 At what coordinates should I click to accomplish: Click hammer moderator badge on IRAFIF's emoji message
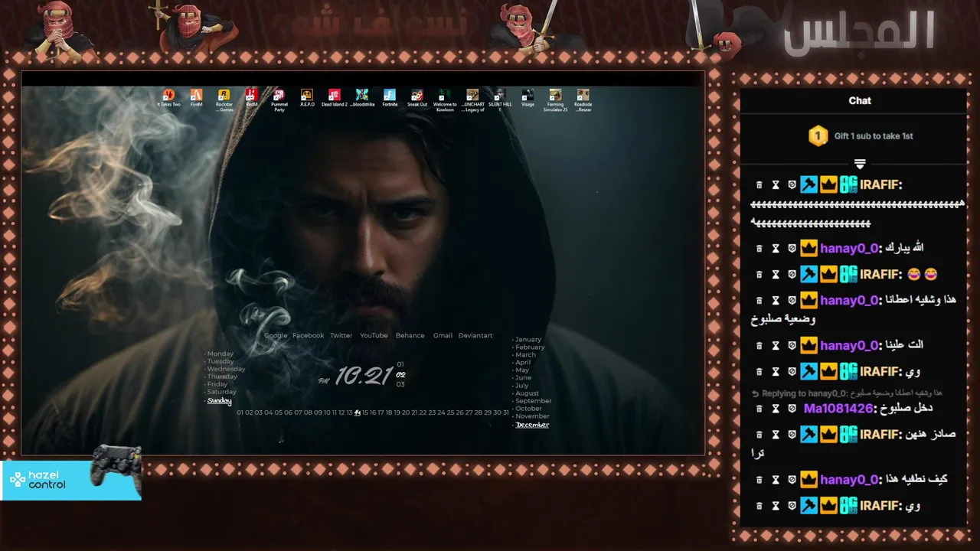pyautogui.click(x=809, y=275)
